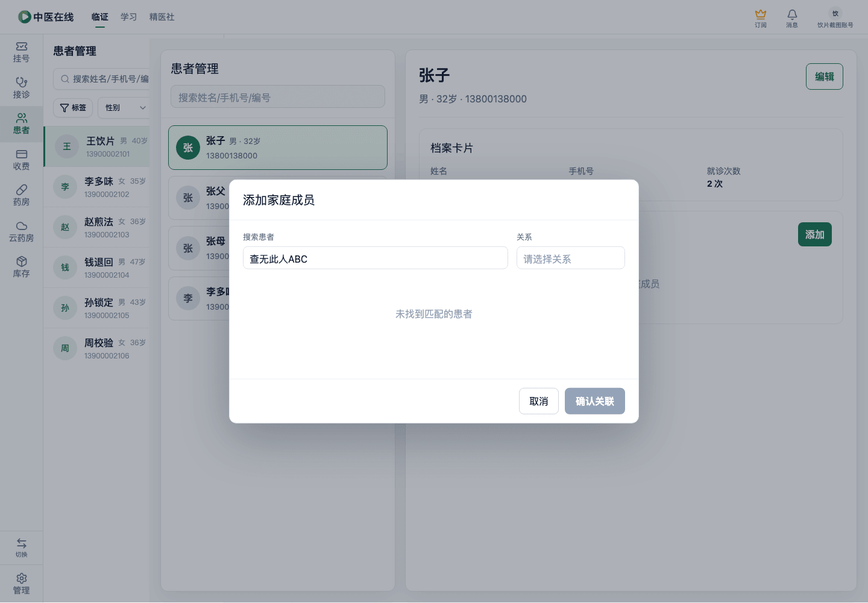
Task: Click the 搜索姓名/手机号/编号 search field
Action: 278,97
